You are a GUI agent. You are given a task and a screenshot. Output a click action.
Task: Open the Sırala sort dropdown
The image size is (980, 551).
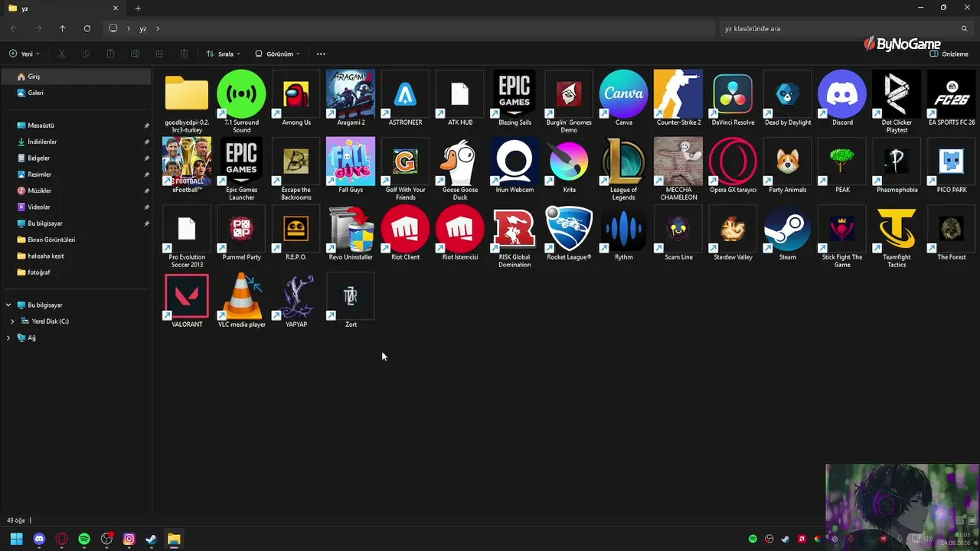[x=223, y=54]
